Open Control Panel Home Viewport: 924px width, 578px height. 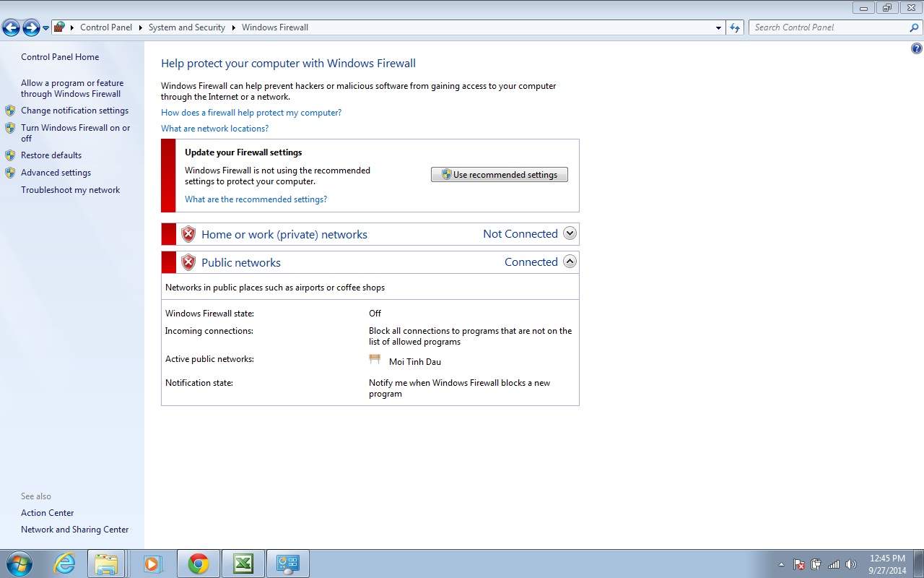click(x=60, y=57)
